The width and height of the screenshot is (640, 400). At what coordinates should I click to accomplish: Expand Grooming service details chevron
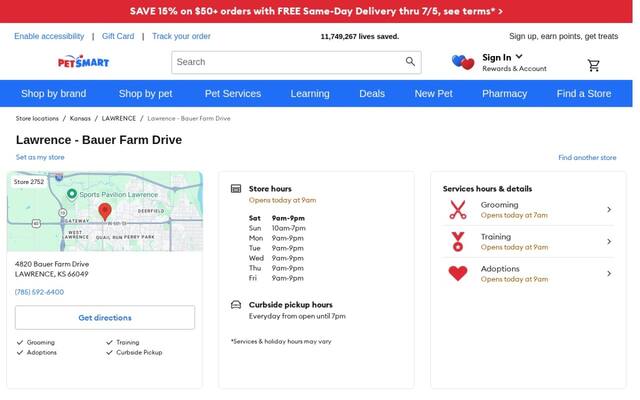609,209
